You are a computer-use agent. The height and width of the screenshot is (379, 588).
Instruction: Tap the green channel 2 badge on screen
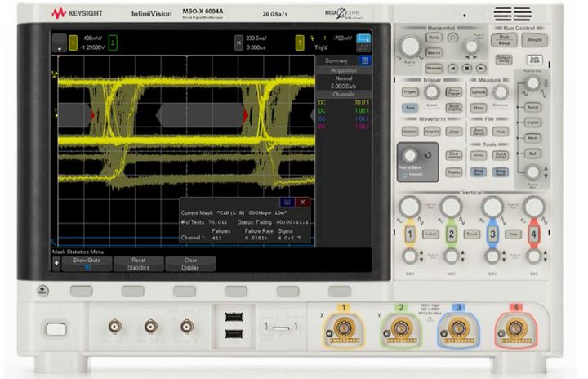pos(113,42)
